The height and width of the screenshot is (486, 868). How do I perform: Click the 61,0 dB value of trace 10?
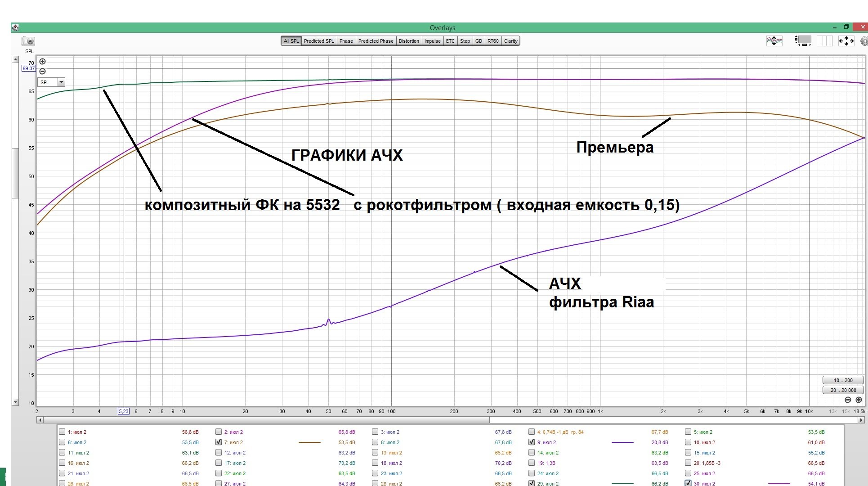pyautogui.click(x=816, y=442)
